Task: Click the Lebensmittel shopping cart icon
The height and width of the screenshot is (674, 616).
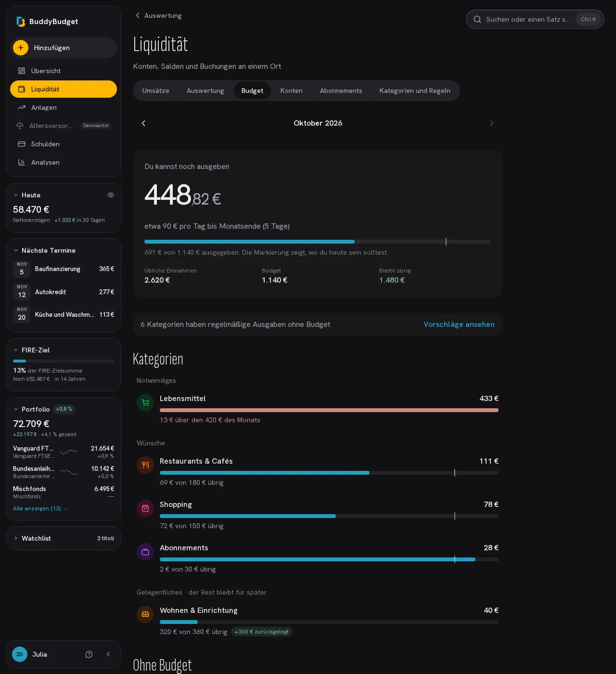Action: pyautogui.click(x=145, y=402)
